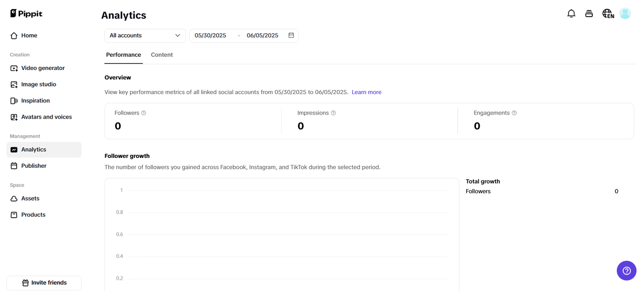644x291 pixels.
Task: Open the credits card icon
Action: coord(589,14)
